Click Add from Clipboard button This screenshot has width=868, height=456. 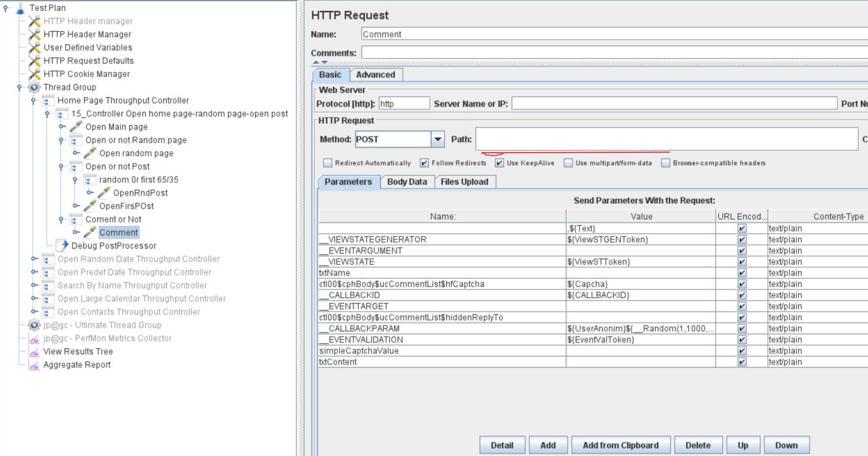coord(620,445)
